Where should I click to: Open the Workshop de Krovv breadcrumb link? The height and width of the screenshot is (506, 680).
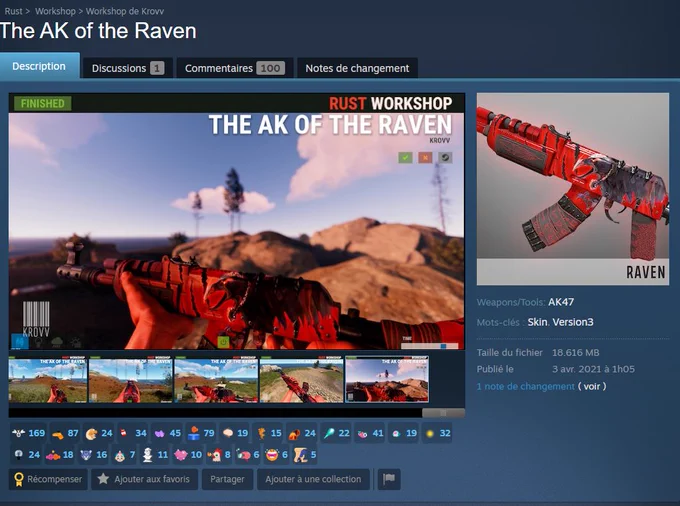125,11
